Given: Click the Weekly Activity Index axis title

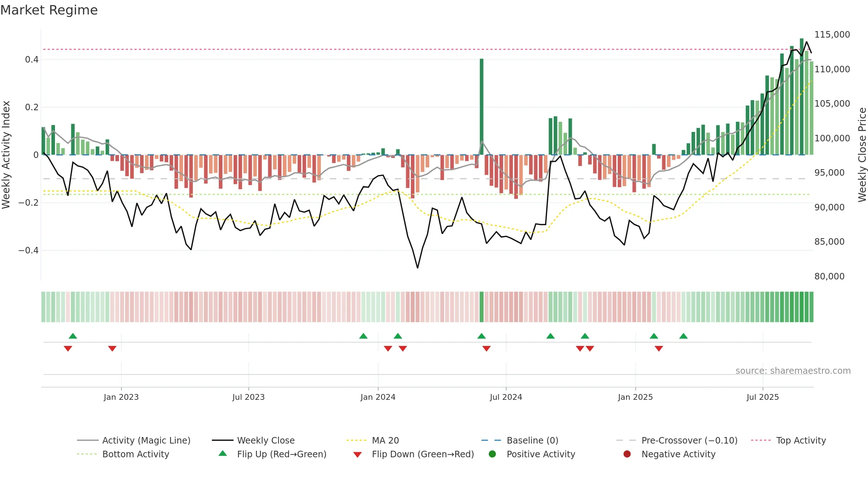Looking at the screenshot, I should tap(6, 155).
